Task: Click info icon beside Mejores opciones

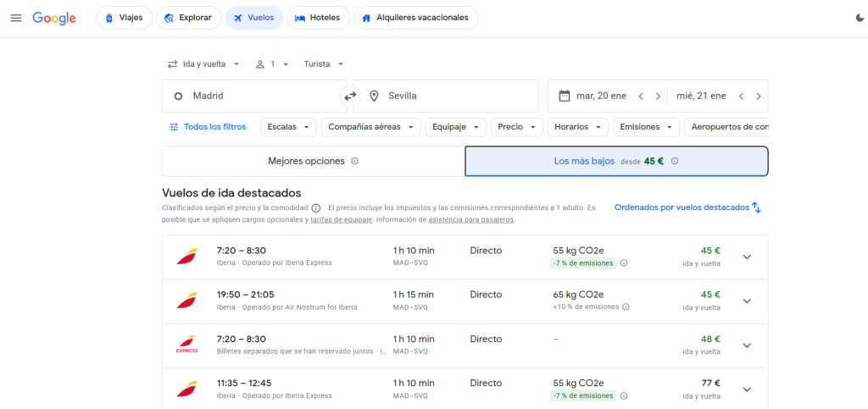Action: tap(355, 162)
